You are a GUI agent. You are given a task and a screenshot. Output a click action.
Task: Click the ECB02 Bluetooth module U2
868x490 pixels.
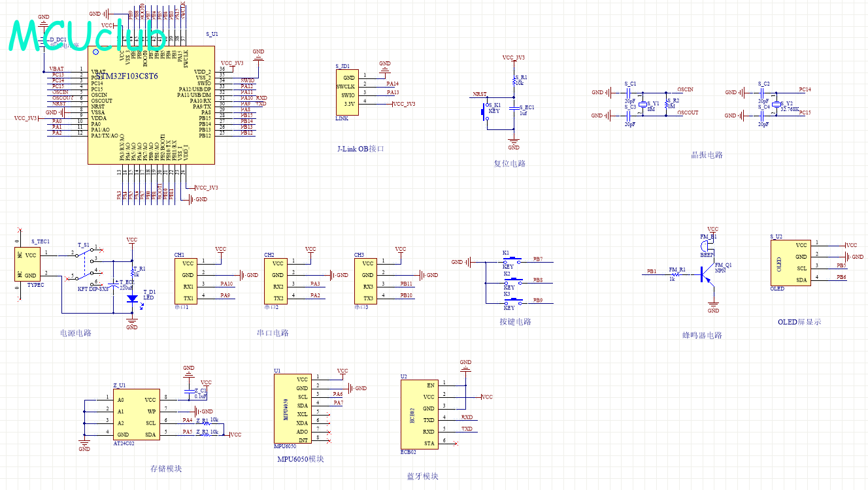pyautogui.click(x=420, y=414)
